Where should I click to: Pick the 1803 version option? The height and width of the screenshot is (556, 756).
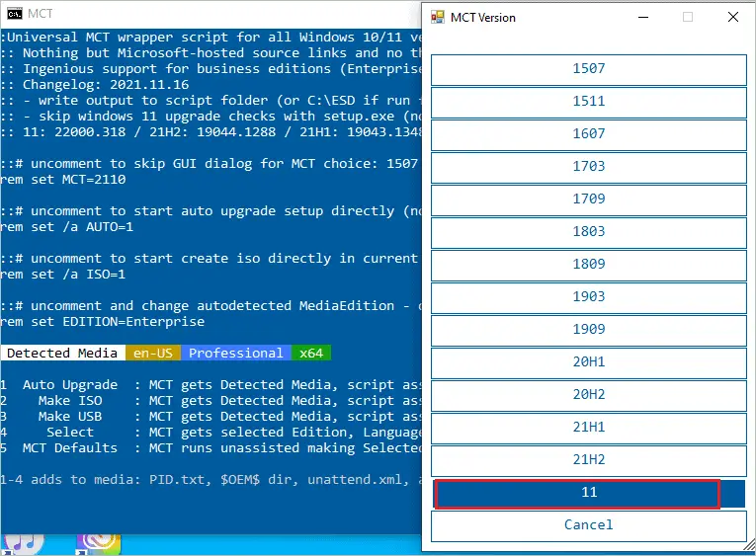tap(589, 232)
